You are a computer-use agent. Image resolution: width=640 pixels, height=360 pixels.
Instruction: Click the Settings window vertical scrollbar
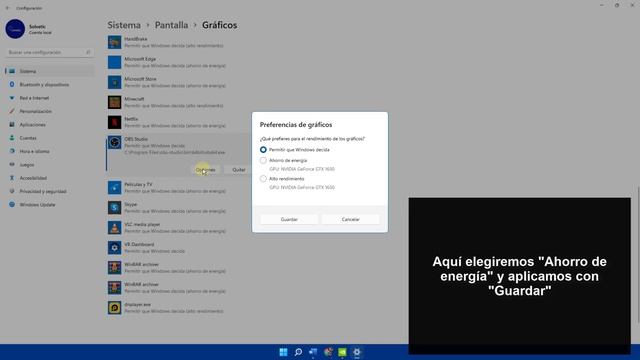[638, 254]
